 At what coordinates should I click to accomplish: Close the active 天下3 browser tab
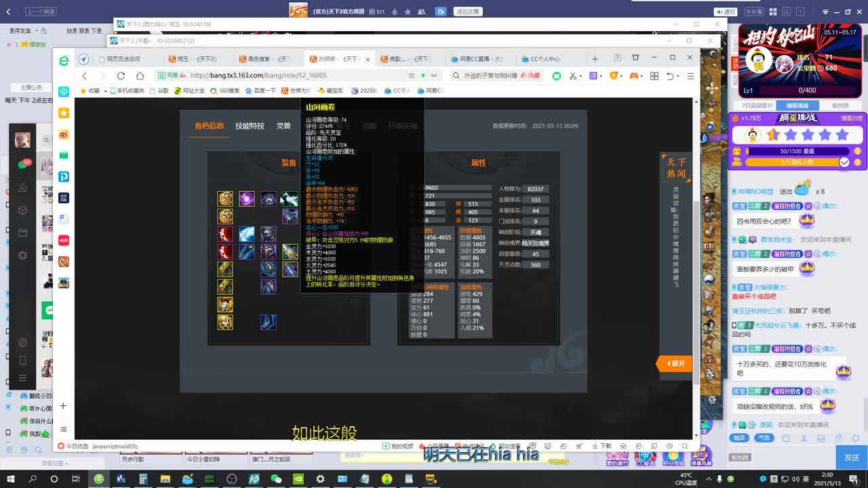(x=368, y=60)
